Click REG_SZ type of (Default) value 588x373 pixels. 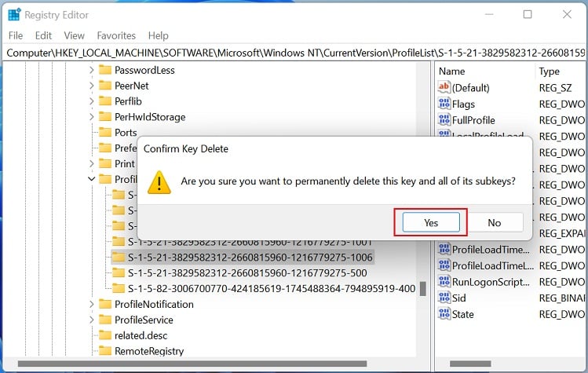pos(555,88)
